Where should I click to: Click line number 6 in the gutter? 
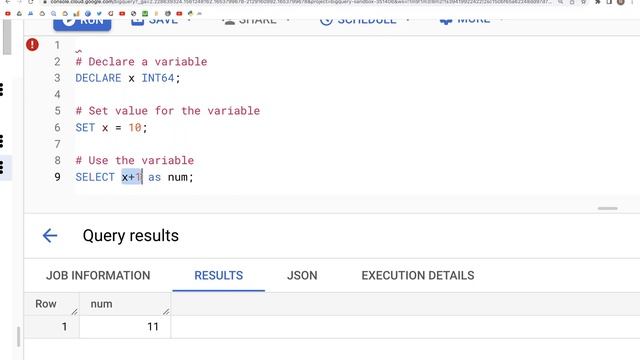click(57, 127)
